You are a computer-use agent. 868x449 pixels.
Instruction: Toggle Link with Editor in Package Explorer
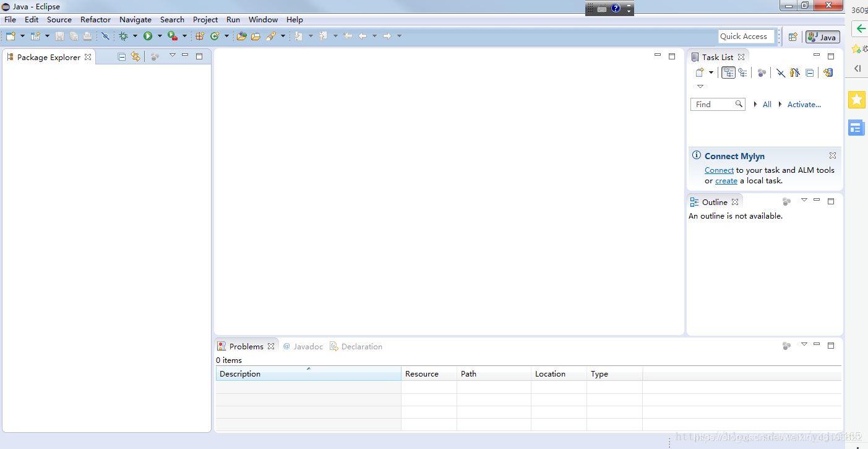click(135, 56)
